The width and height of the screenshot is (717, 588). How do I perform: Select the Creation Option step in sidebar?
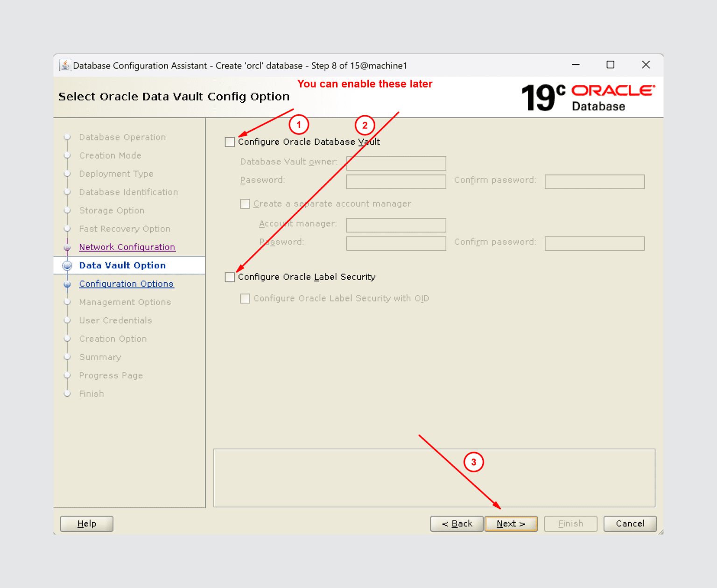[112, 339]
